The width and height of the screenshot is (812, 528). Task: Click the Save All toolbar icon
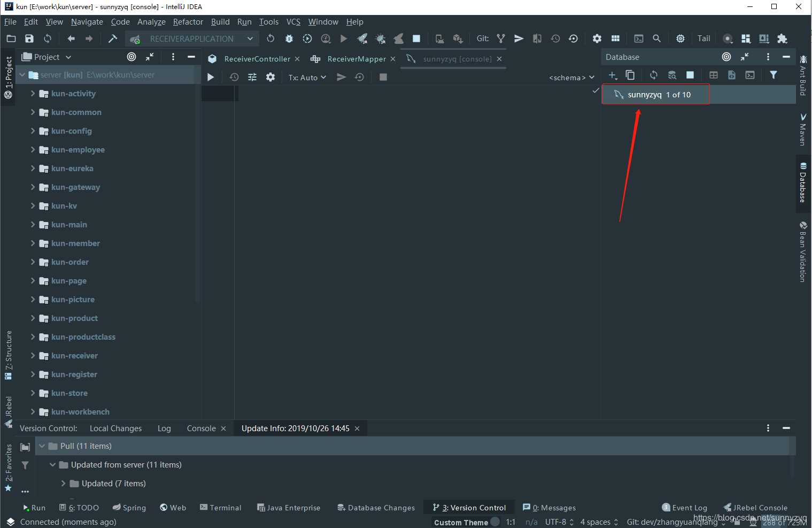coord(29,39)
